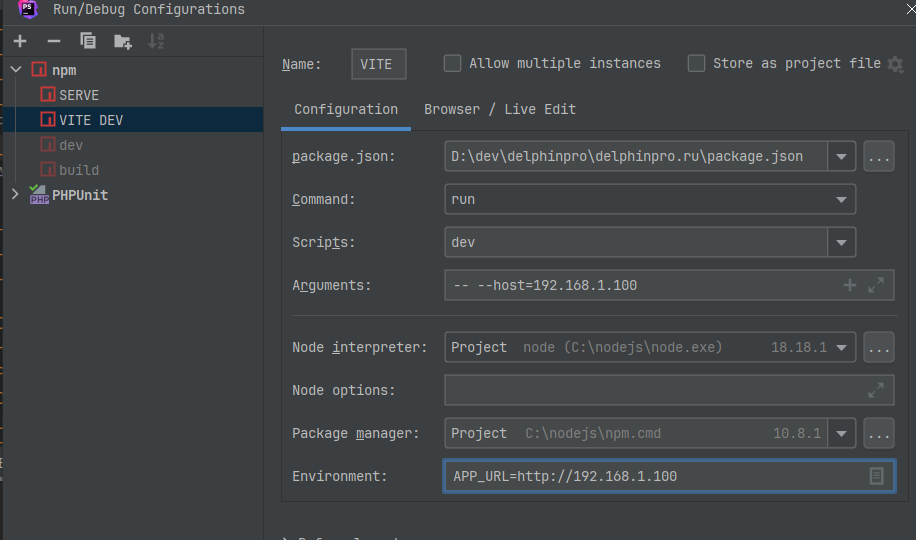This screenshot has height=540, width=916.
Task: Check Store as project file
Action: click(x=696, y=63)
